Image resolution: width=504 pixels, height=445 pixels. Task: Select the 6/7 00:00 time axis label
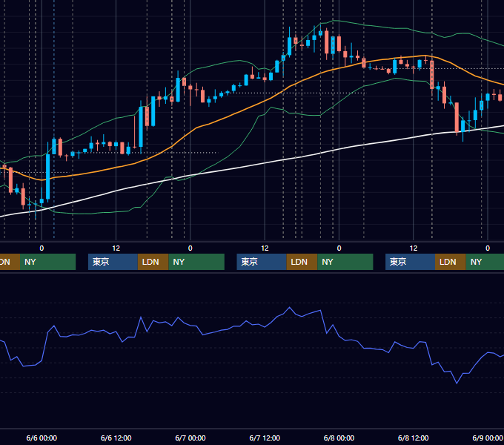tap(190, 438)
